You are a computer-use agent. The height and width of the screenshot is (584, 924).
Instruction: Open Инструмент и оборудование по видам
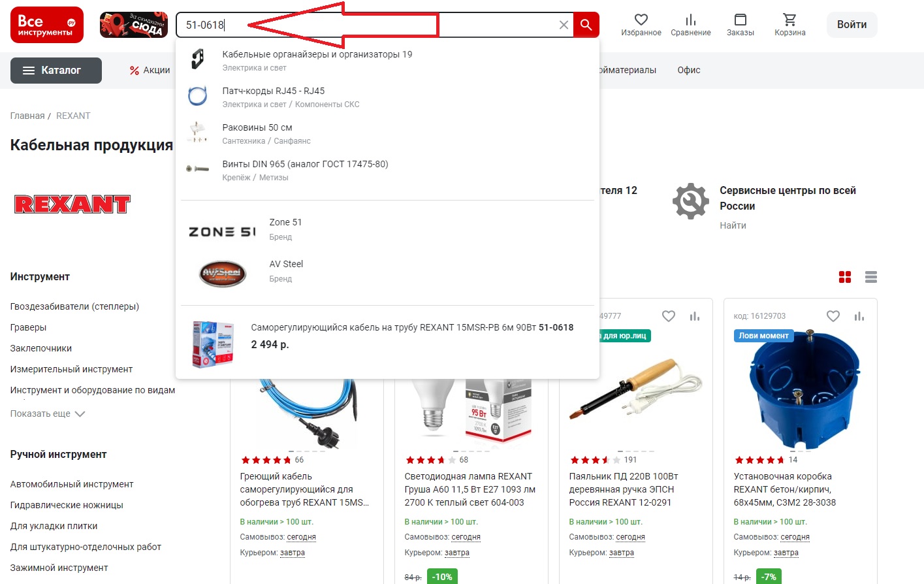(x=93, y=390)
